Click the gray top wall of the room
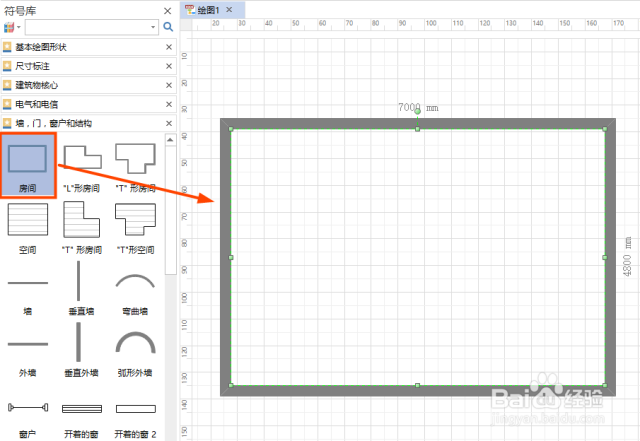 (418, 123)
